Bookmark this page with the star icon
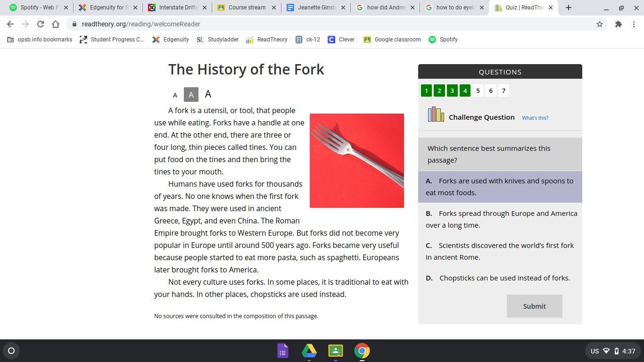The image size is (644, 362). [600, 24]
